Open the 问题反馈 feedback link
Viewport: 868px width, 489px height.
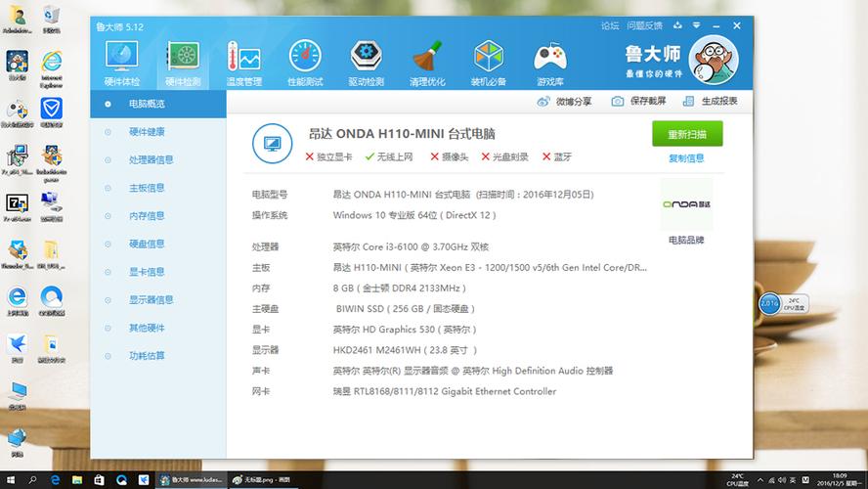coord(644,25)
